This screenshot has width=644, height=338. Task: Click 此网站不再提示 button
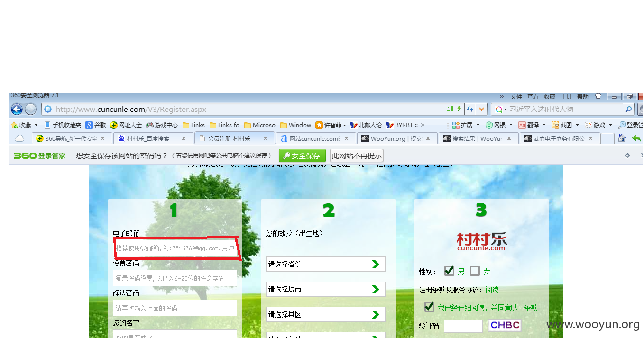[x=357, y=155]
